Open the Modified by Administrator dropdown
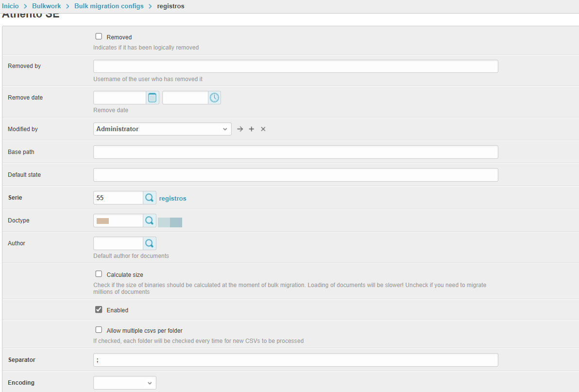 coord(162,129)
